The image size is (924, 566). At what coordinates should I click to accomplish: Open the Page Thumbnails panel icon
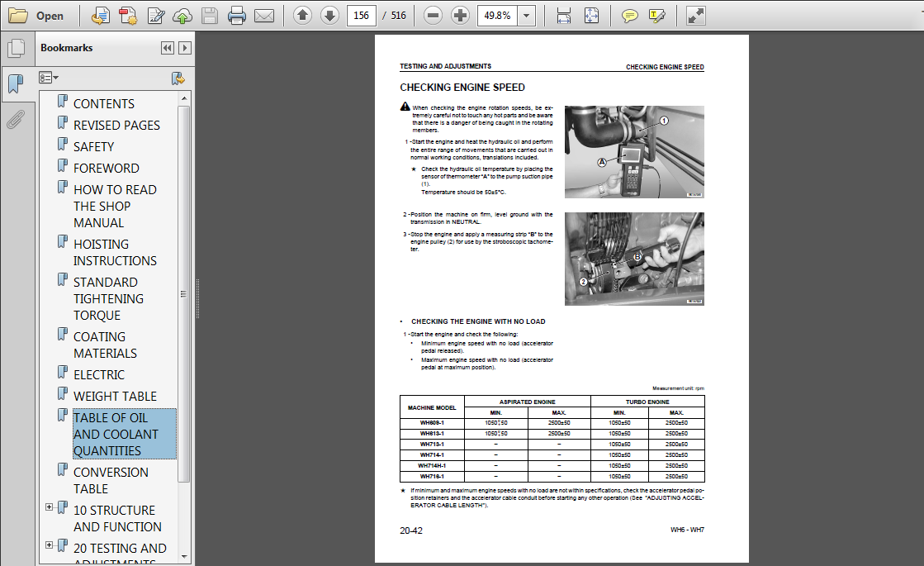click(x=17, y=49)
